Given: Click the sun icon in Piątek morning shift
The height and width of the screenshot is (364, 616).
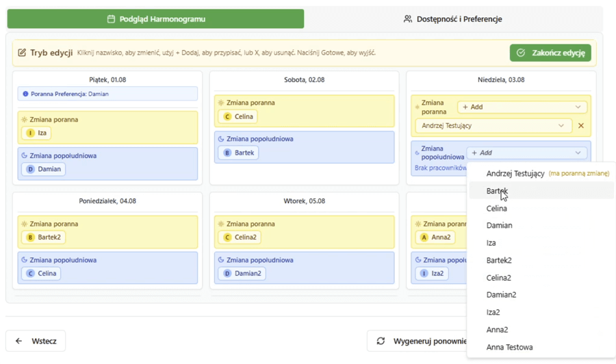Looking at the screenshot, I should (x=24, y=120).
